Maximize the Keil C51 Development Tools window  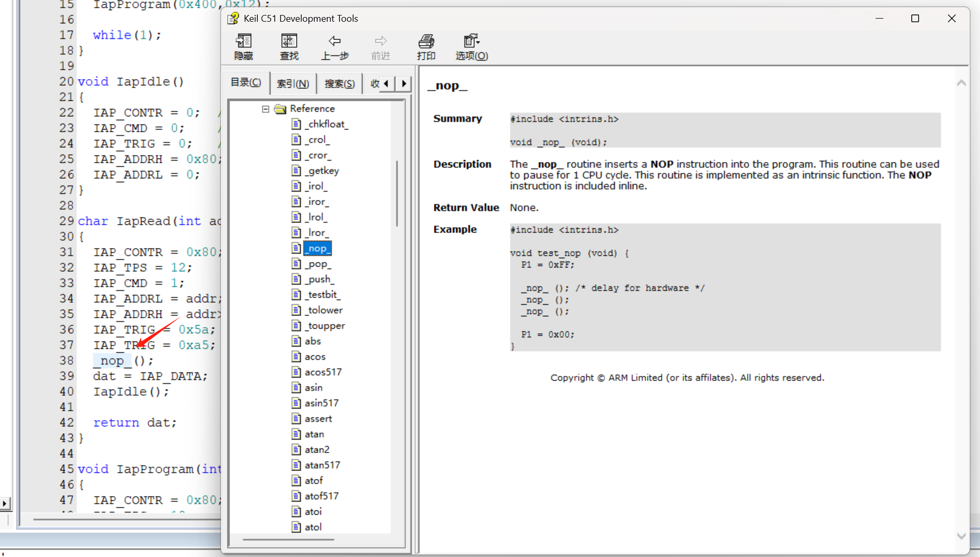tap(915, 19)
